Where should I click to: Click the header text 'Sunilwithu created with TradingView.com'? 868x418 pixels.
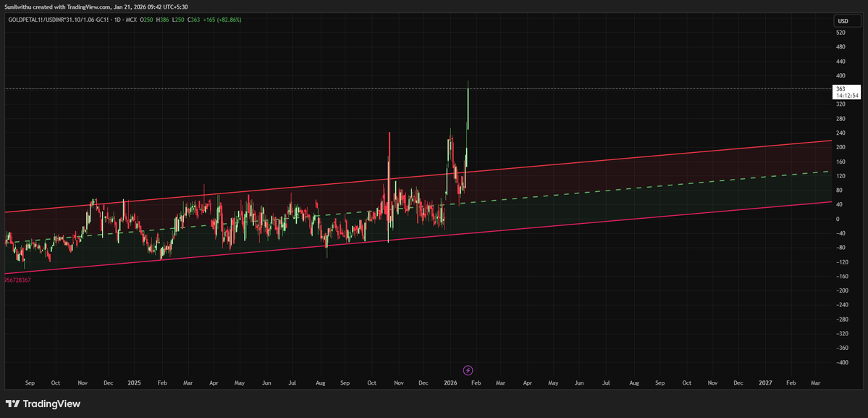click(56, 7)
